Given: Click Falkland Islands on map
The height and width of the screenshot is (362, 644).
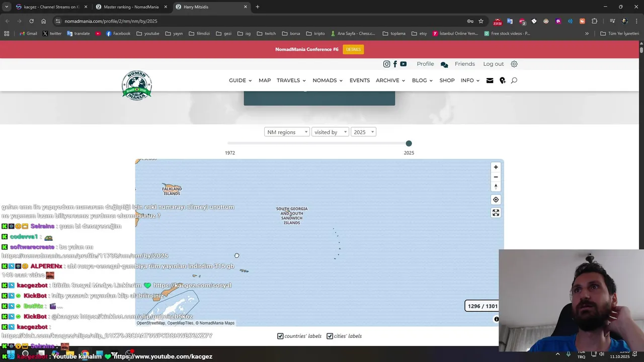Looking at the screenshot, I should 172,190.
